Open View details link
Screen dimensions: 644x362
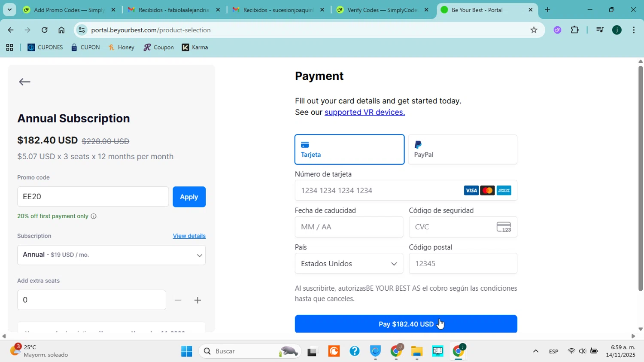(x=189, y=236)
